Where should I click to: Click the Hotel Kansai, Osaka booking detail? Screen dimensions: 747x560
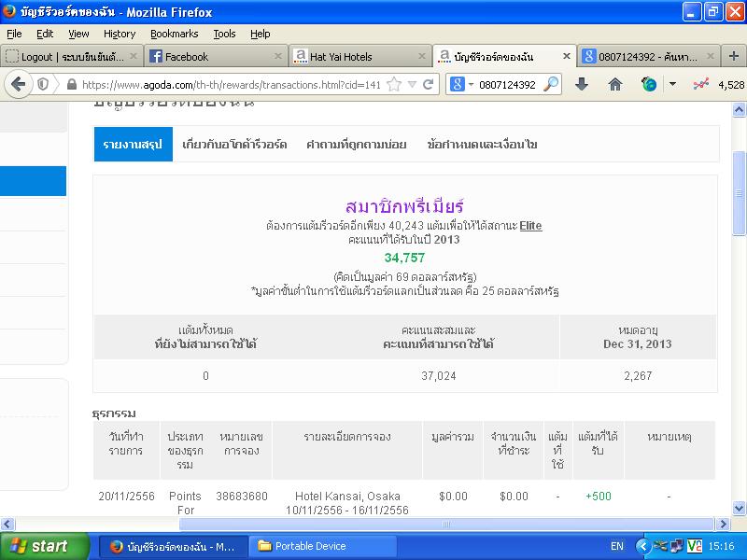347,503
